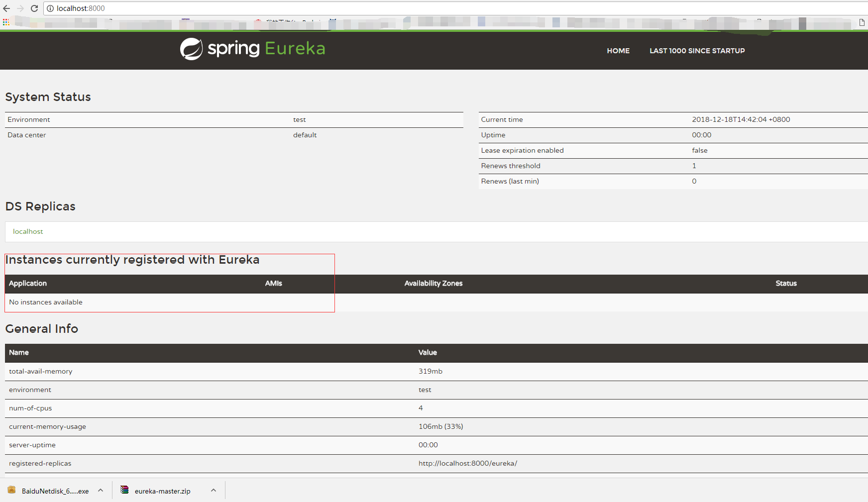This screenshot has height=502, width=868.
Task: Click the Availability Zones column header
Action: [x=434, y=283]
